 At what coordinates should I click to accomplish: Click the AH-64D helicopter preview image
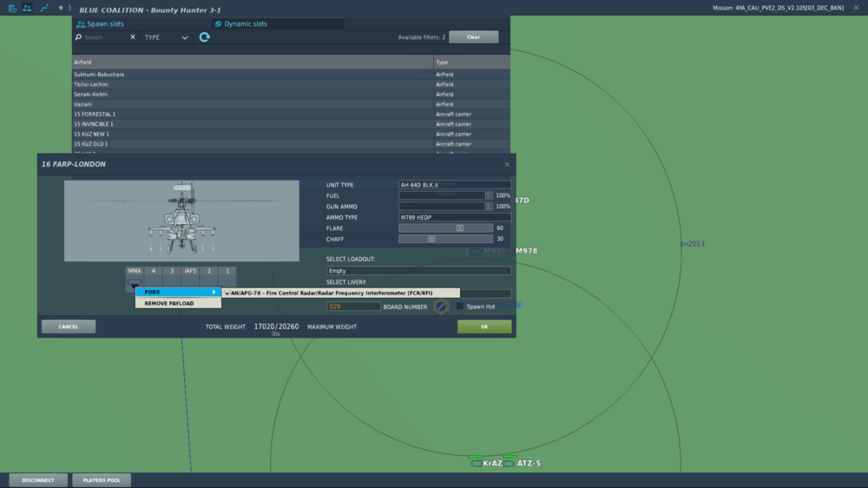(x=181, y=221)
